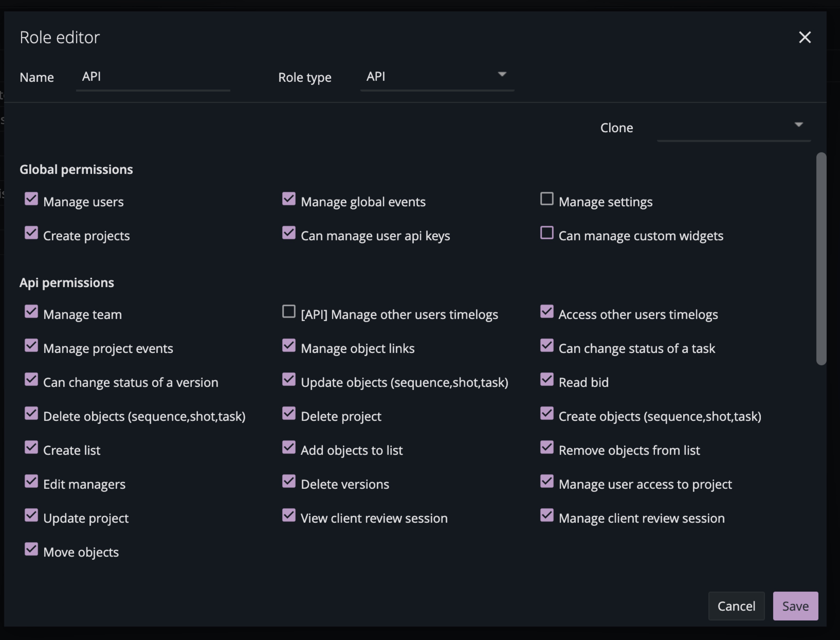Toggle Delete project checkbox

click(289, 413)
